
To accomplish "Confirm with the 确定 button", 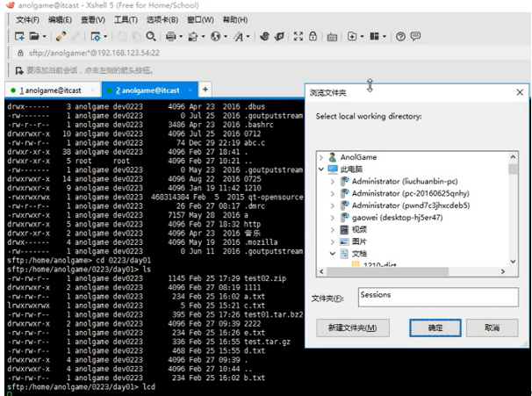I will click(x=435, y=328).
